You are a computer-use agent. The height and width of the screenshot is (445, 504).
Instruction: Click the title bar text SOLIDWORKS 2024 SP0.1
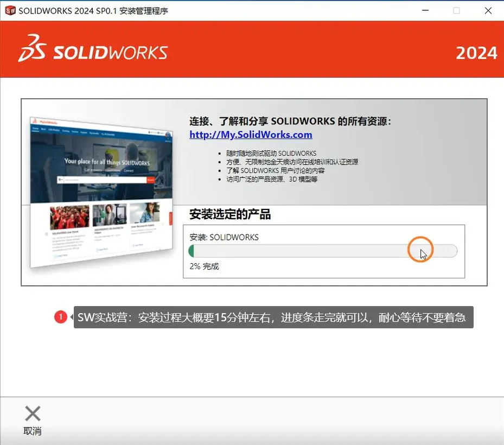tap(67, 11)
